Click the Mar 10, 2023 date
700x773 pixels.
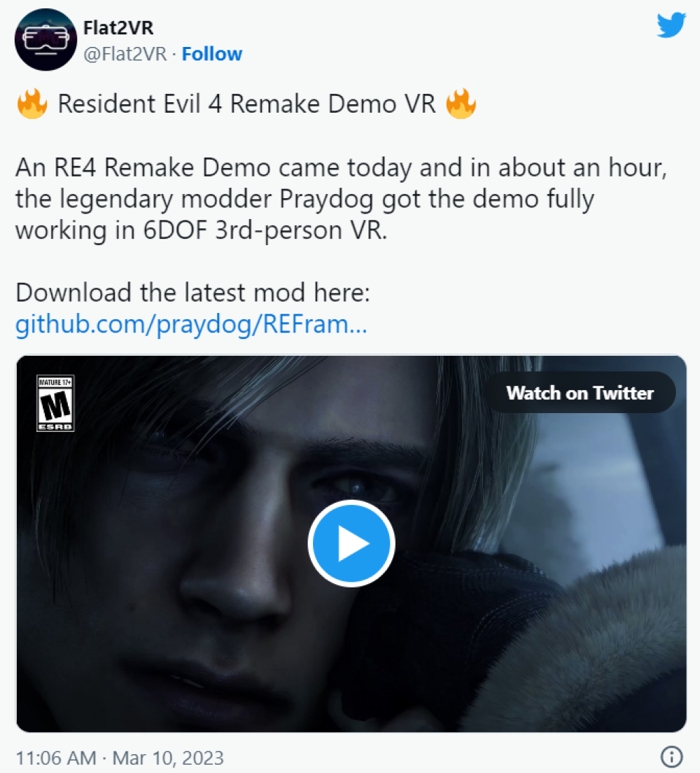click(168, 758)
